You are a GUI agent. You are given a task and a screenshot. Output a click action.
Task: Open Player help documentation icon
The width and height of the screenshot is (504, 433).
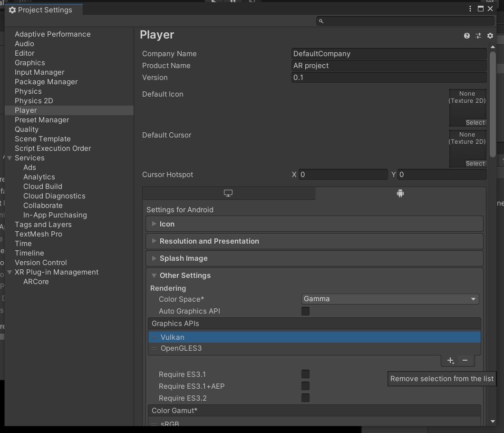[x=467, y=36]
